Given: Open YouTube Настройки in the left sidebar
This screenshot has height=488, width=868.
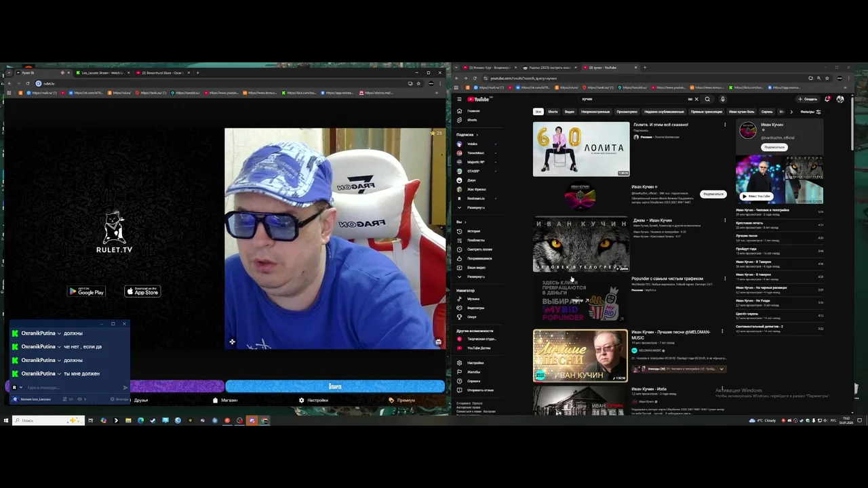Looking at the screenshot, I should point(475,363).
